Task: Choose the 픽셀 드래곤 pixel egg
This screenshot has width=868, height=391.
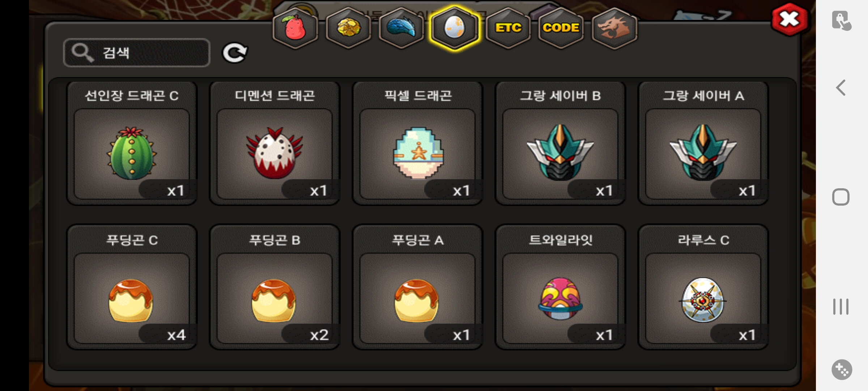Action: (x=417, y=143)
